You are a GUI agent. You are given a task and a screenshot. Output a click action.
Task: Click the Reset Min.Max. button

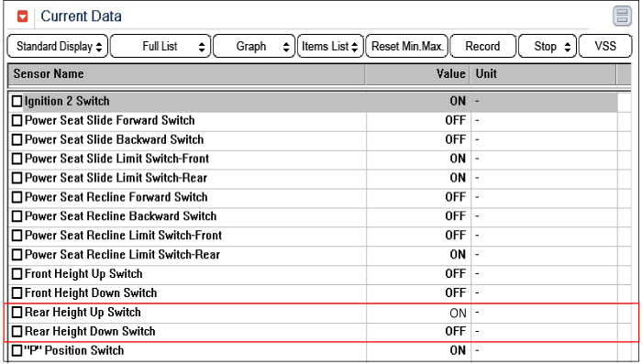(407, 46)
